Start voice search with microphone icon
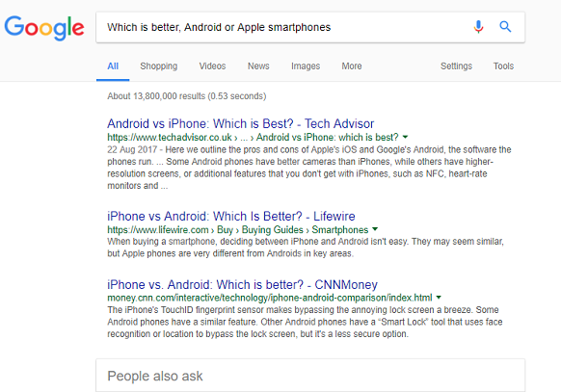The width and height of the screenshot is (561, 392). click(x=478, y=27)
